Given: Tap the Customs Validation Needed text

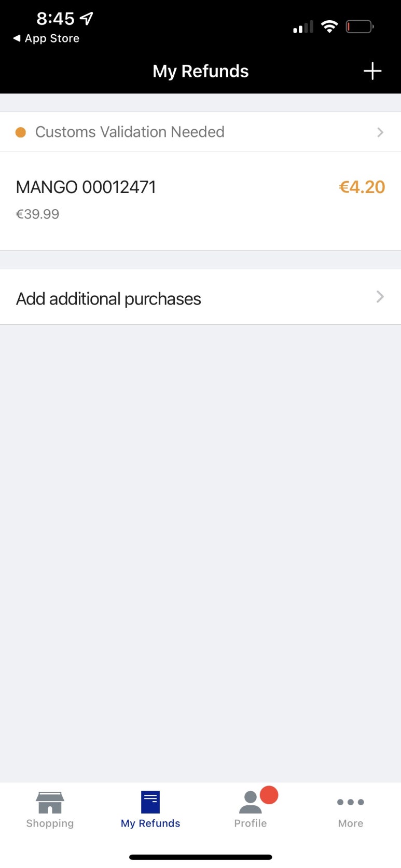Looking at the screenshot, I should [x=130, y=132].
